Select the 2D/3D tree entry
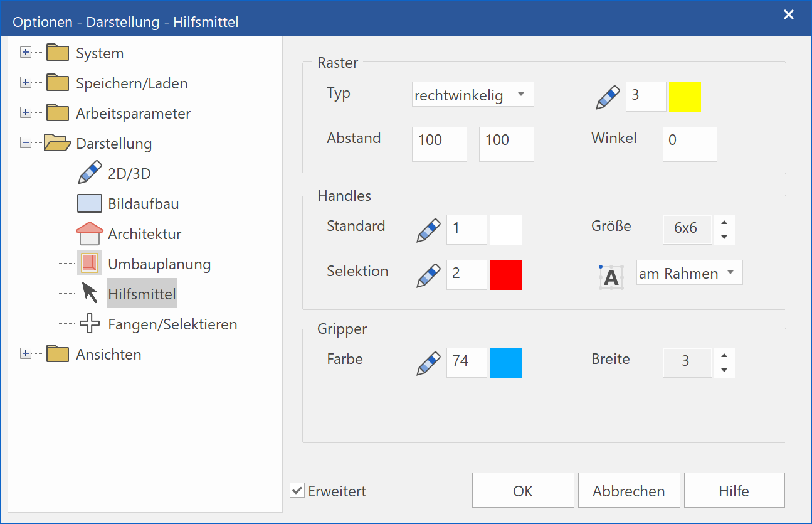The image size is (812, 524). click(130, 174)
